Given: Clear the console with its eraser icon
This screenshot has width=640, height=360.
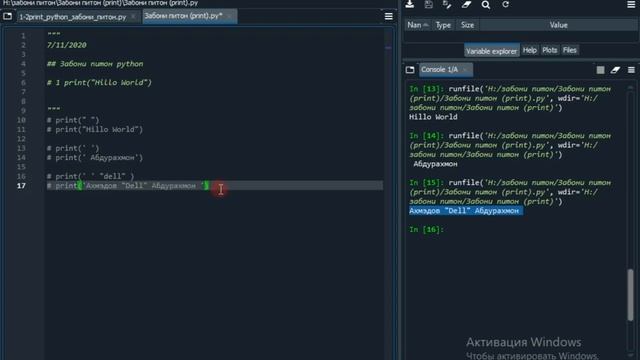Looking at the screenshot, I should 615,70.
